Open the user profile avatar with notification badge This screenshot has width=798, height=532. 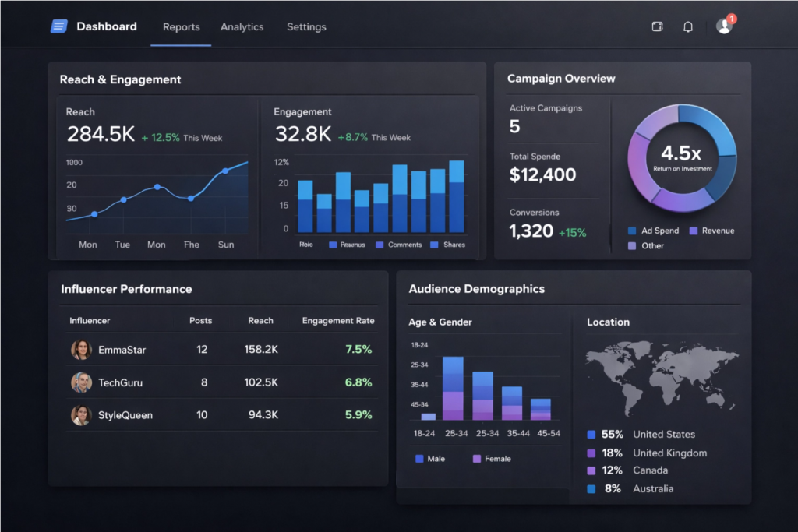724,24
